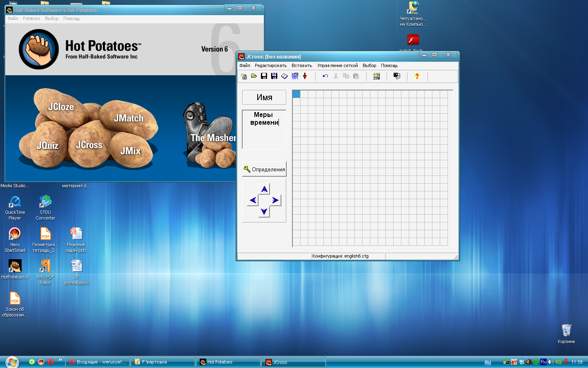
Task: Open Файл menu in Hot Potatoes window
Action: [x=13, y=18]
